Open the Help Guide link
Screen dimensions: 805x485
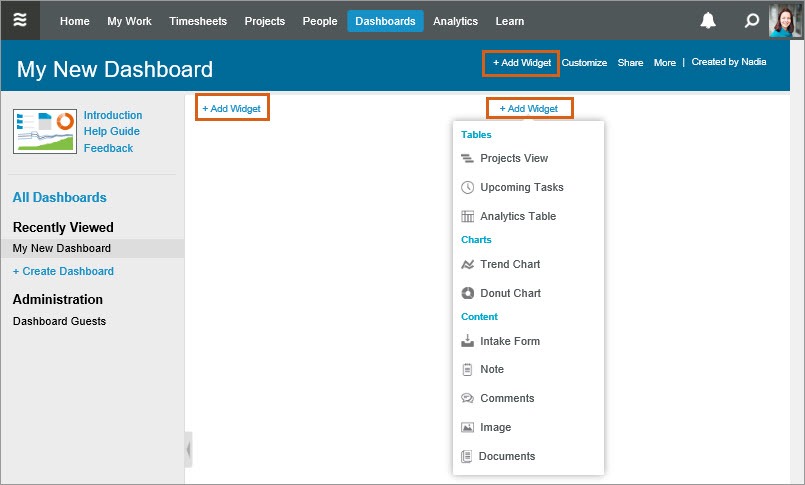(x=111, y=132)
